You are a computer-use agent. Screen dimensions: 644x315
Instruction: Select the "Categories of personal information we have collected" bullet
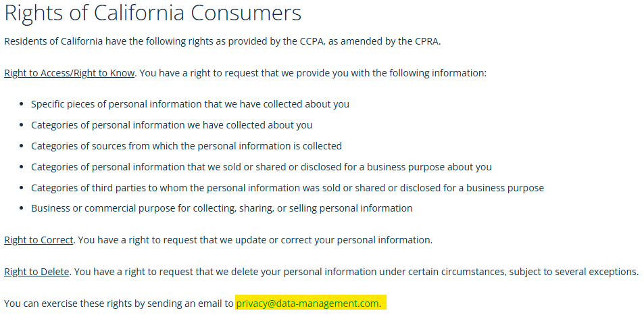click(x=172, y=125)
